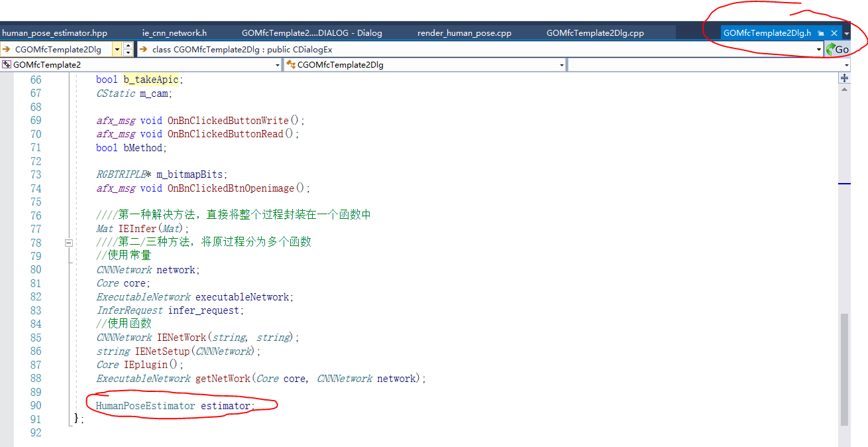Click the split-window handle above the scrollbar
Viewport: 868px width, 447px height.
tap(845, 78)
